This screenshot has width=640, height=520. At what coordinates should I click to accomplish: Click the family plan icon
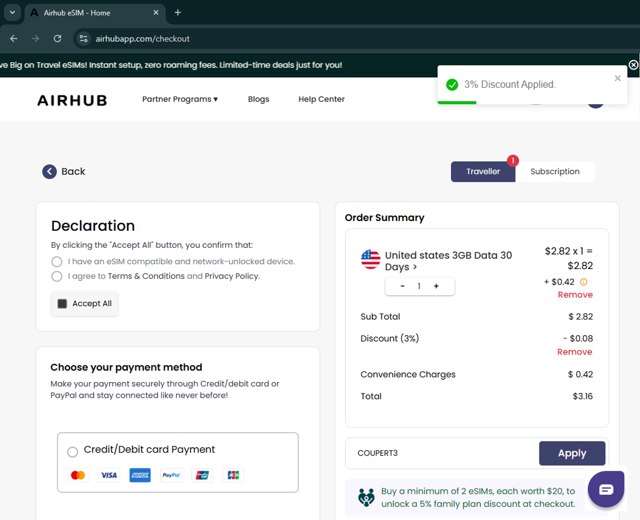pyautogui.click(x=366, y=497)
